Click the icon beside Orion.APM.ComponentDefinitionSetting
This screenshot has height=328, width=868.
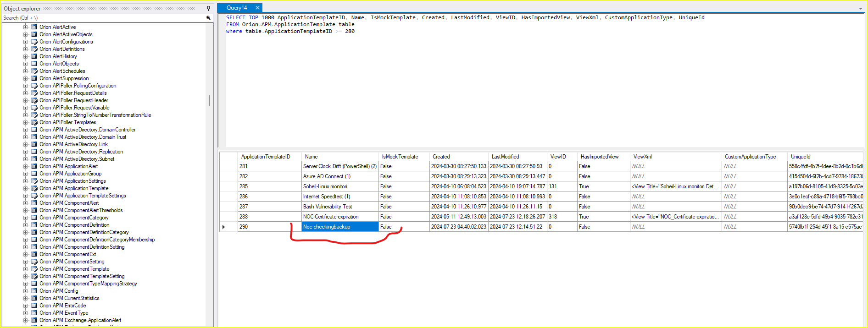pyautogui.click(x=34, y=247)
